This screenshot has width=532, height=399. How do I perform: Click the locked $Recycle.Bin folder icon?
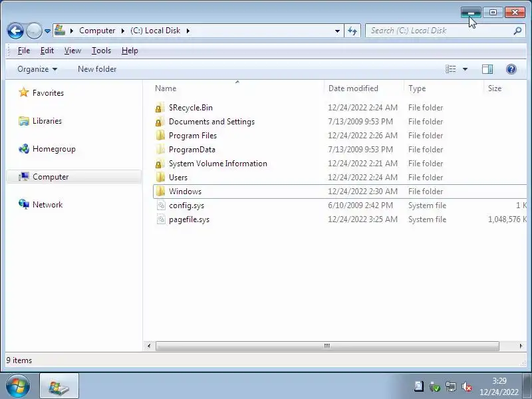[160, 108]
